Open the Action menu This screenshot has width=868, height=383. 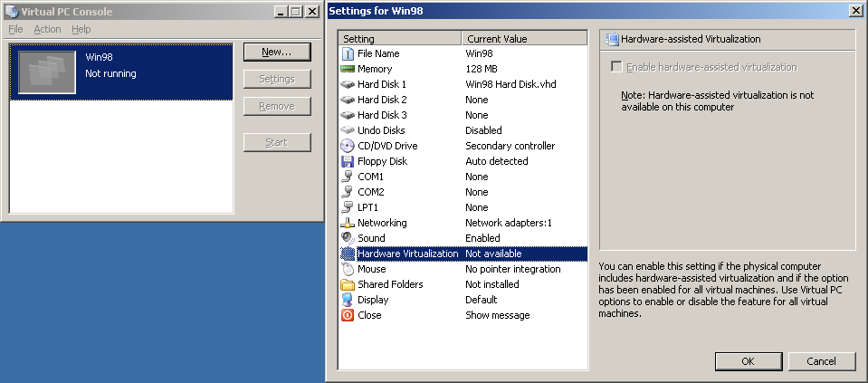click(x=47, y=29)
